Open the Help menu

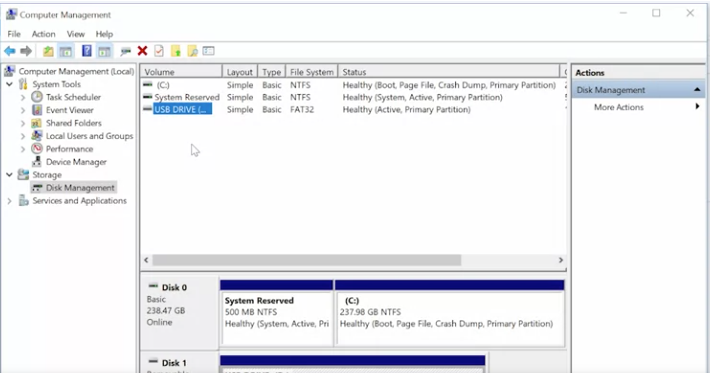(104, 34)
